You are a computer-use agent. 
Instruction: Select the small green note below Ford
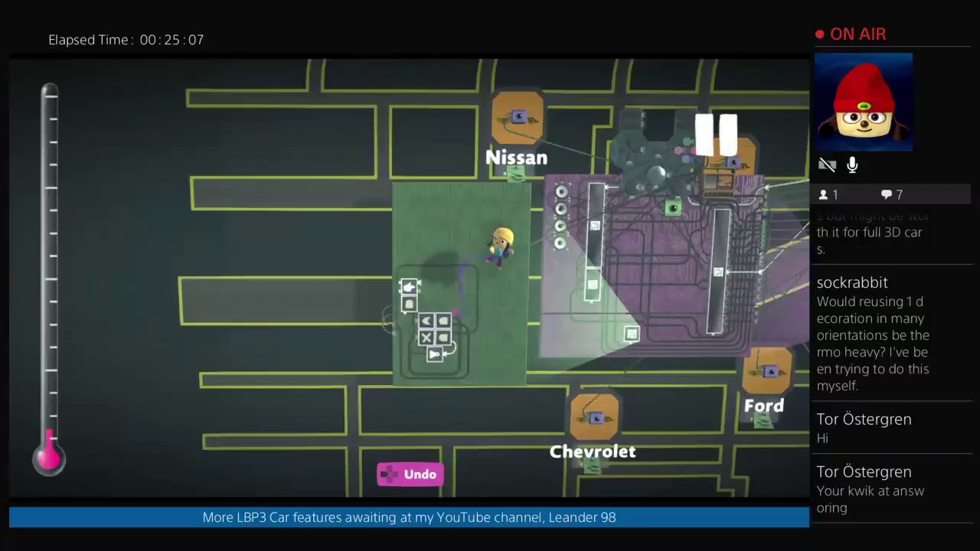tap(763, 420)
